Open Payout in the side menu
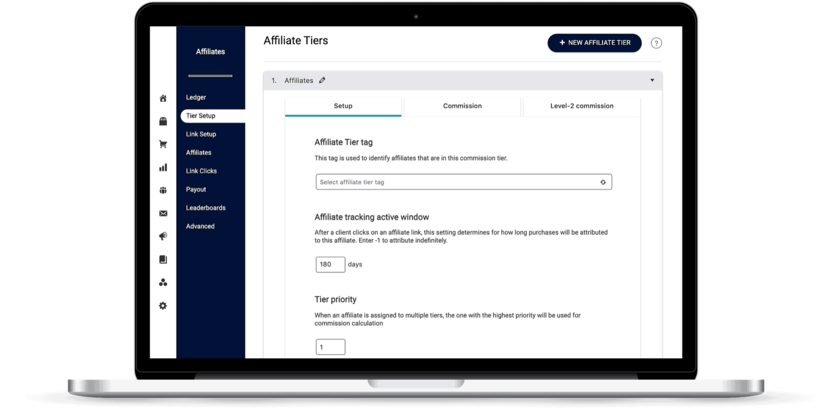Viewport: 839px width, 410px height. tap(196, 189)
